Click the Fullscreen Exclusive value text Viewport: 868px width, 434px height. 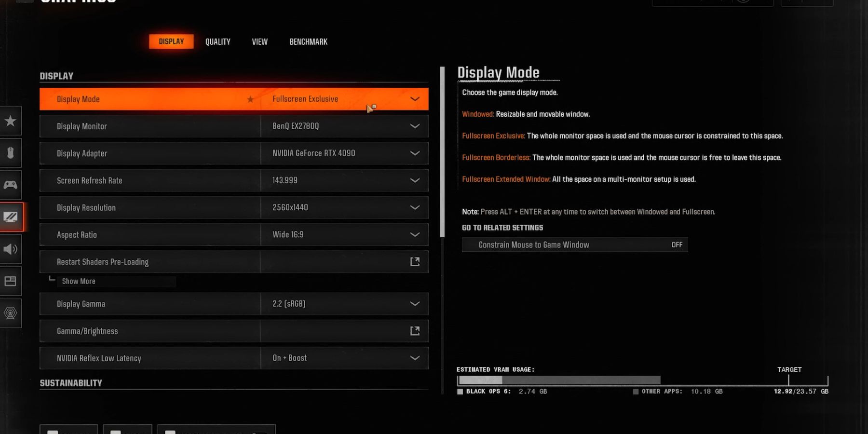click(x=305, y=99)
